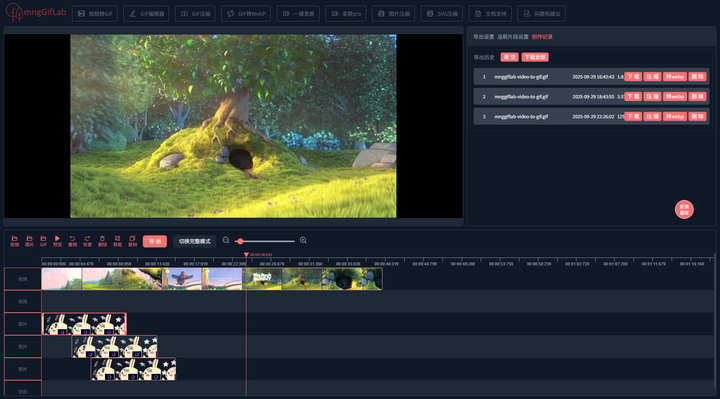The width and height of the screenshot is (720, 399).
Task: Download export record 3 (下载)
Action: tap(633, 117)
